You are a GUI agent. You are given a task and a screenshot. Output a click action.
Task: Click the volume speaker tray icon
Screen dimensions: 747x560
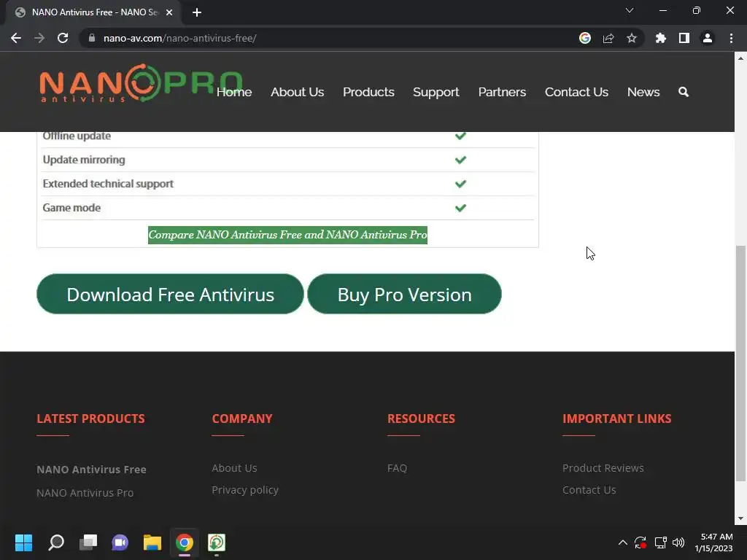(678, 542)
